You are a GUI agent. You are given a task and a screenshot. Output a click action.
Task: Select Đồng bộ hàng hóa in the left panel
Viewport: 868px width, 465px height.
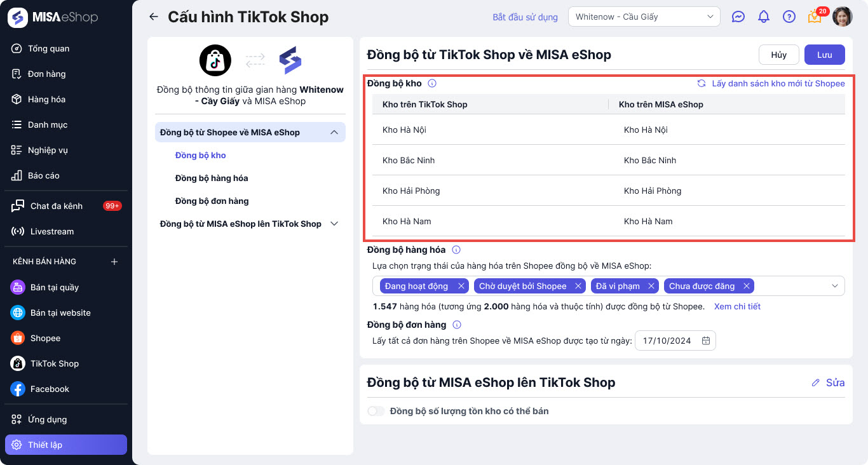pyautogui.click(x=212, y=178)
